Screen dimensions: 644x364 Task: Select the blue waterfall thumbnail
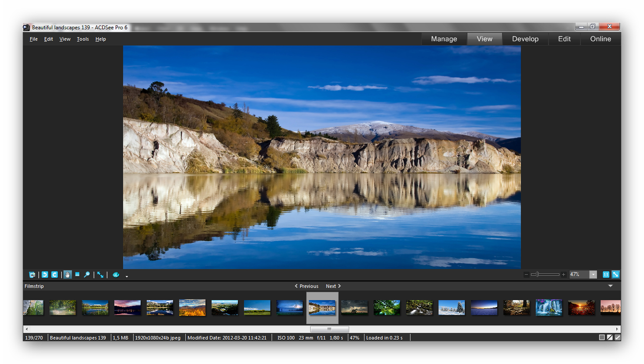point(549,308)
